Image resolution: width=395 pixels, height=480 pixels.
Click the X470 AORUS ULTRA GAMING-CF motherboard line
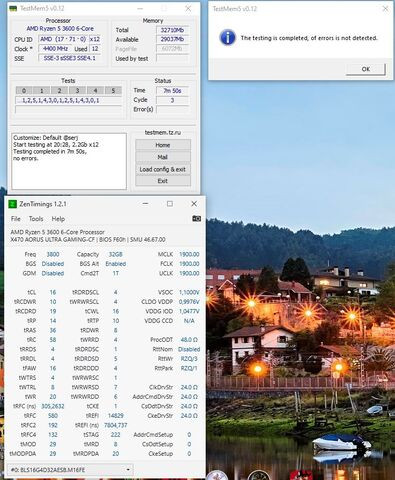(88, 240)
